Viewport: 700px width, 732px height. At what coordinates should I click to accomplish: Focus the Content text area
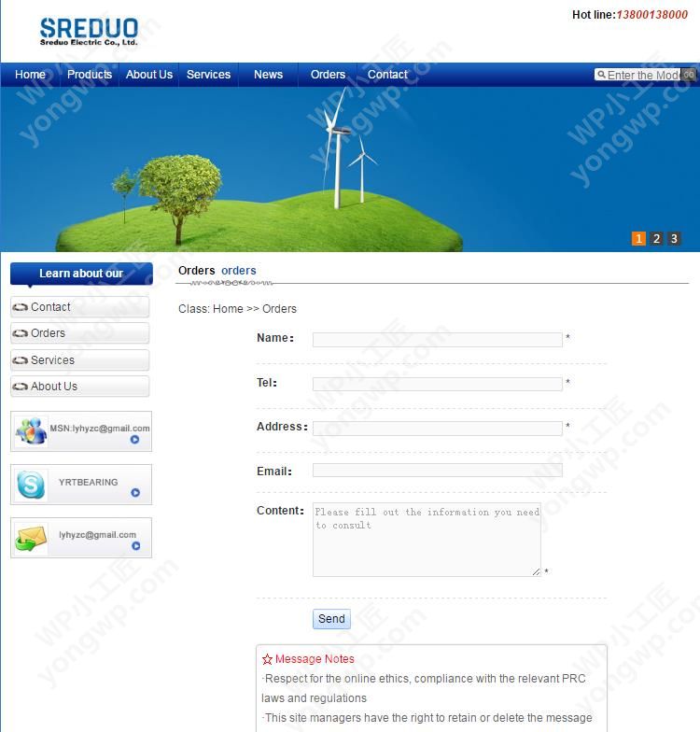[427, 540]
